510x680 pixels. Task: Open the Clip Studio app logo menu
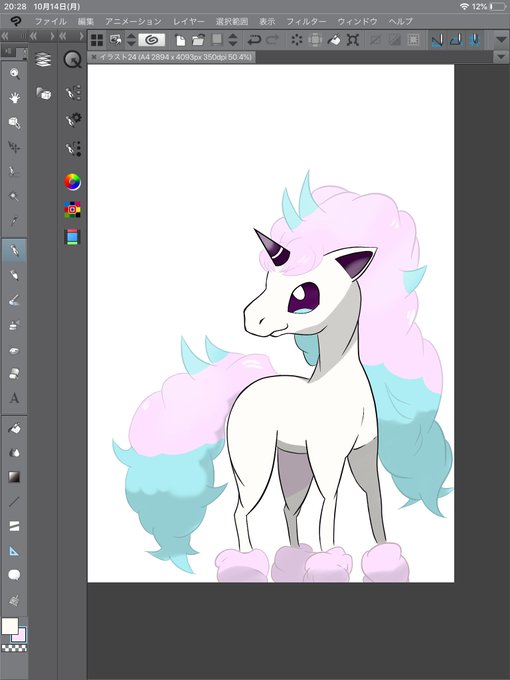coord(16,21)
